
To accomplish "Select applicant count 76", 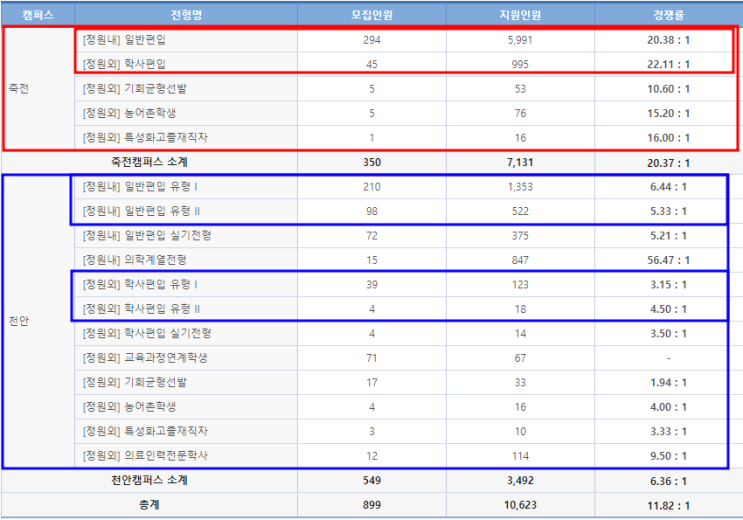I will click(520, 113).
